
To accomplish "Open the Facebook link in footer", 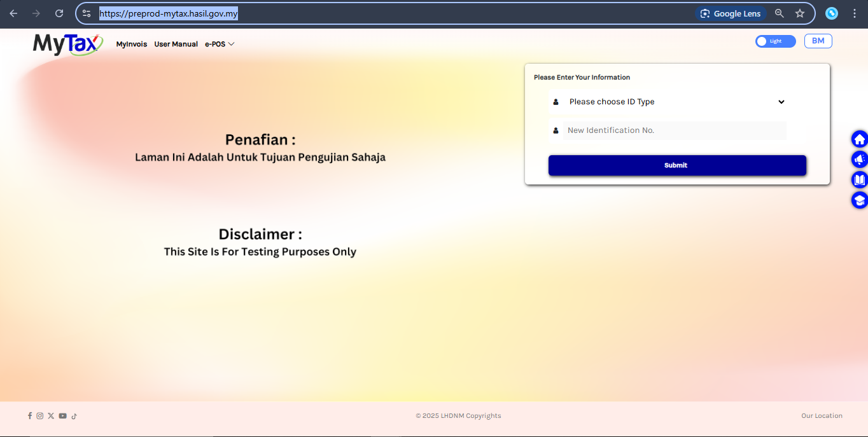I will (x=30, y=416).
